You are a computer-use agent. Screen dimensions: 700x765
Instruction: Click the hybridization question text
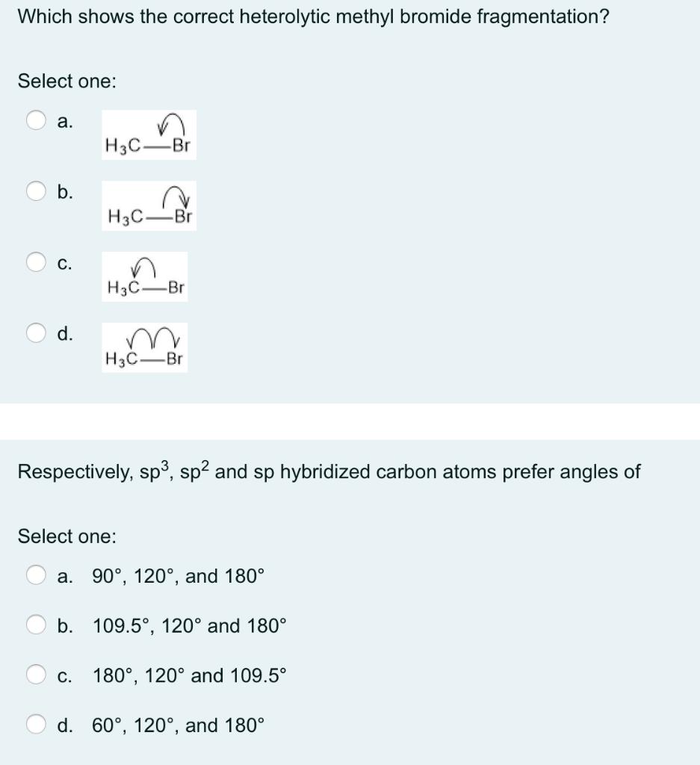tap(329, 471)
